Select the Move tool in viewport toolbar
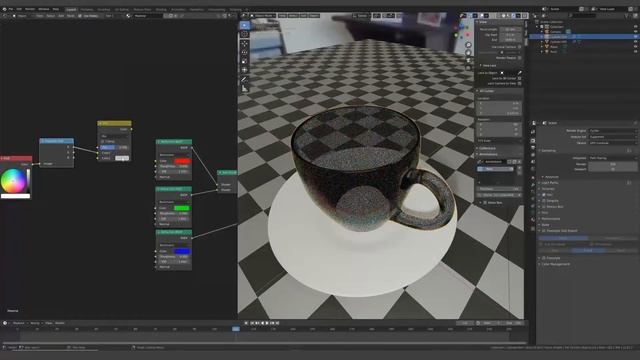Image resolution: width=640 pixels, height=360 pixels. pos(244,44)
